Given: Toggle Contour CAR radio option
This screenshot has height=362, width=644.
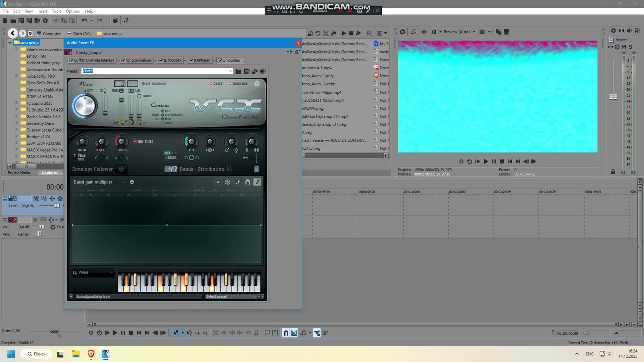Looking at the screenshot, I should point(166,111).
